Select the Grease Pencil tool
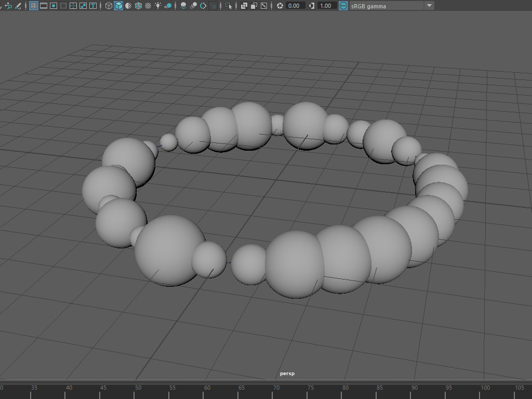532x399 pixels. point(18,6)
